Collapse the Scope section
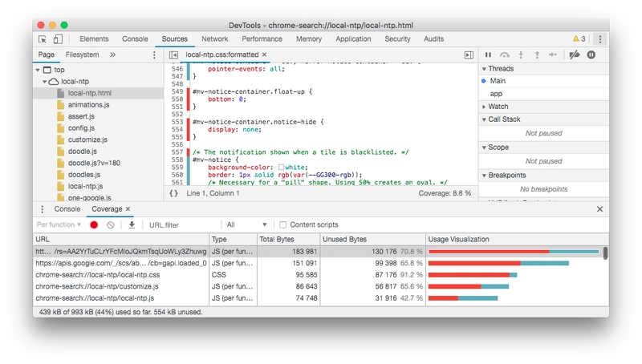Viewport: 642px width, 364px height. [485, 148]
